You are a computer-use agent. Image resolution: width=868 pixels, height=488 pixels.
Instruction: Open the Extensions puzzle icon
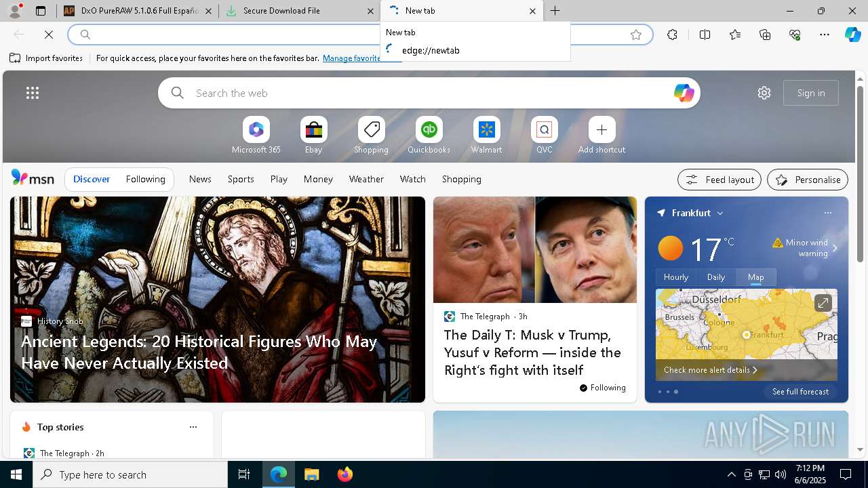(x=672, y=35)
